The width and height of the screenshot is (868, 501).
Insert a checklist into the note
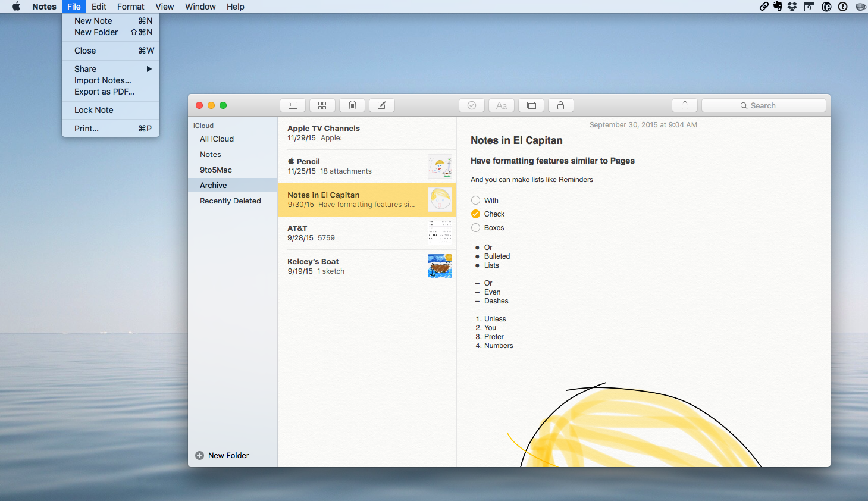(471, 105)
